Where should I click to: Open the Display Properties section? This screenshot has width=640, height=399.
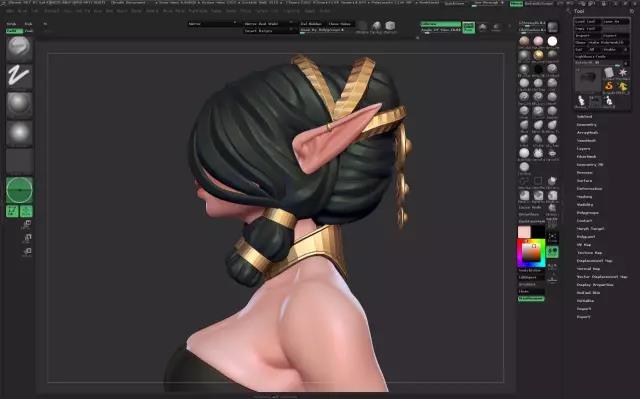click(x=595, y=285)
